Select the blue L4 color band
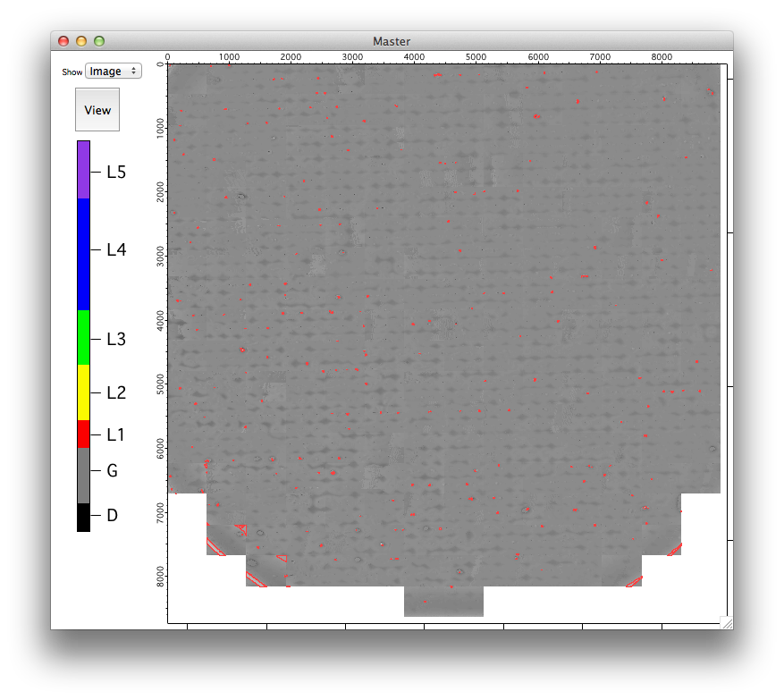The height and width of the screenshot is (700, 784). tap(83, 255)
